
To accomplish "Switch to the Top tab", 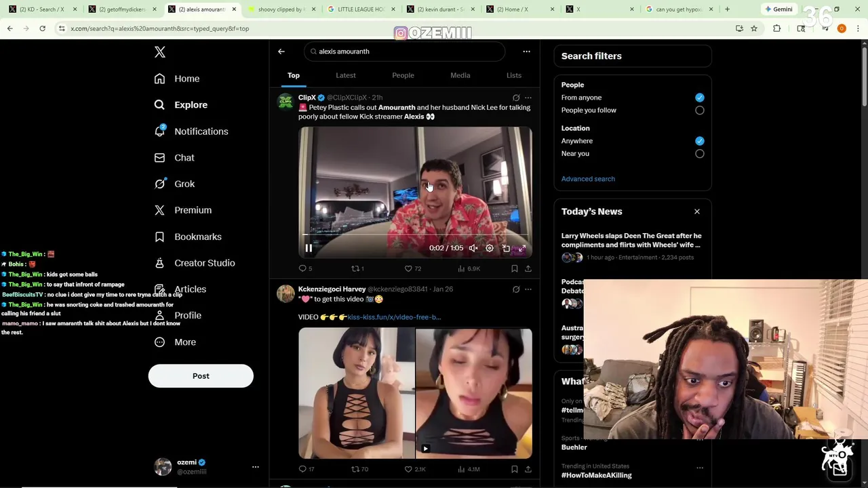I will (x=294, y=75).
